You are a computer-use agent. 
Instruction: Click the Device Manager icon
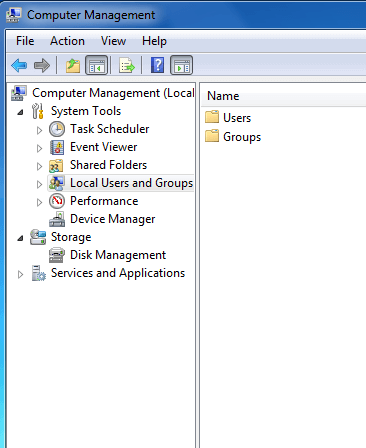pos(57,219)
